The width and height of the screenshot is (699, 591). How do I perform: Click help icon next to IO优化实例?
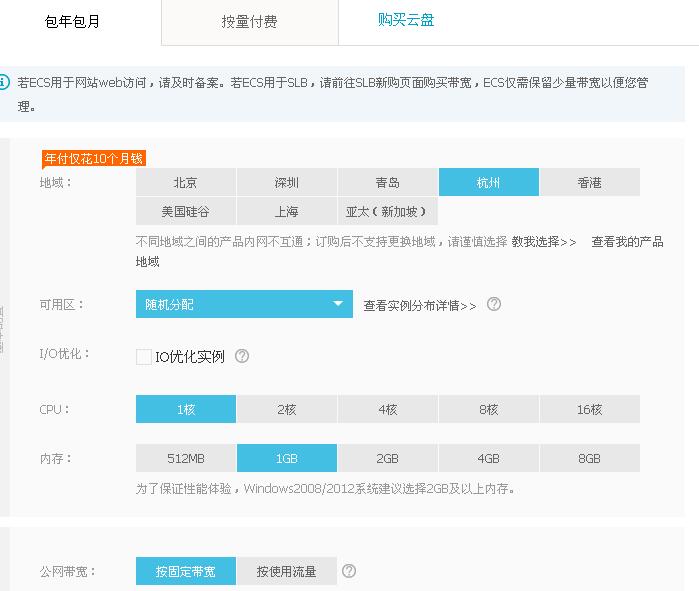point(242,356)
